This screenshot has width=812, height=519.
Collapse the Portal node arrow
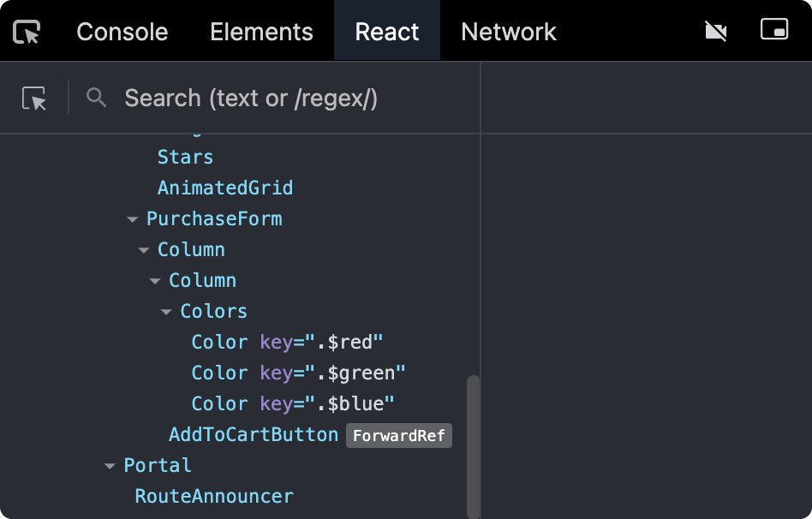pos(110,466)
